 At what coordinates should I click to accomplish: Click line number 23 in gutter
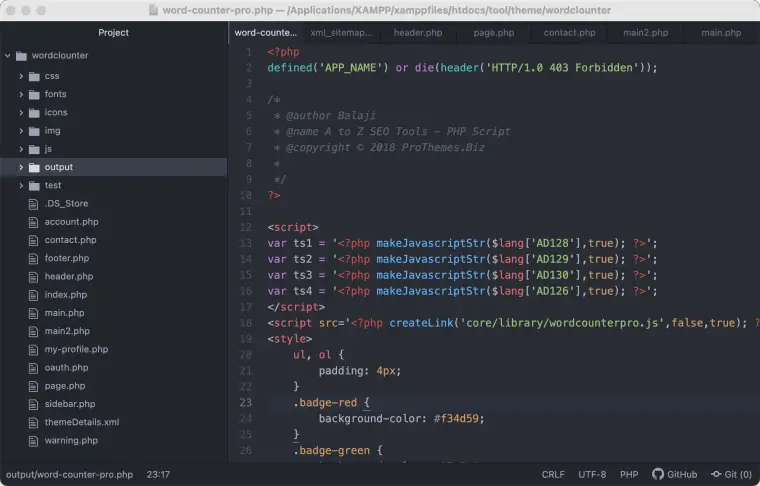(x=246, y=403)
